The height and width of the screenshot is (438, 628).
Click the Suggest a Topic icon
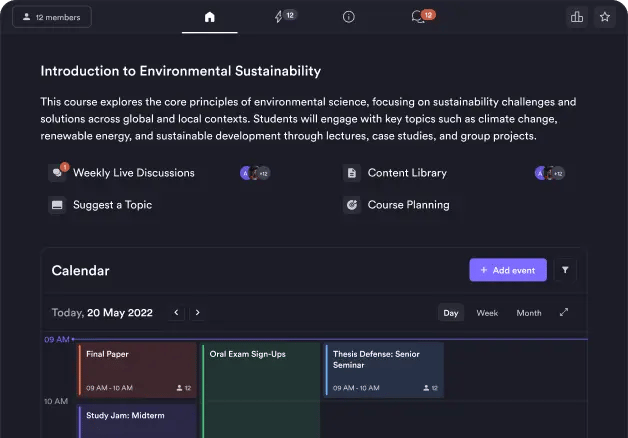[57, 205]
